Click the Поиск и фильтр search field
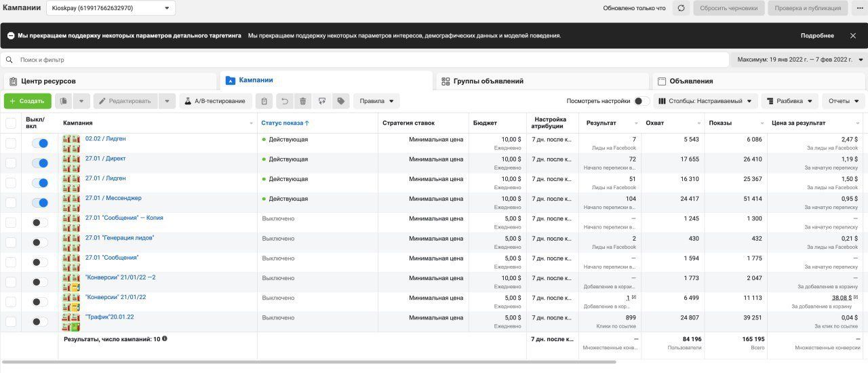Viewport: 868px width, 373px height. (x=365, y=60)
